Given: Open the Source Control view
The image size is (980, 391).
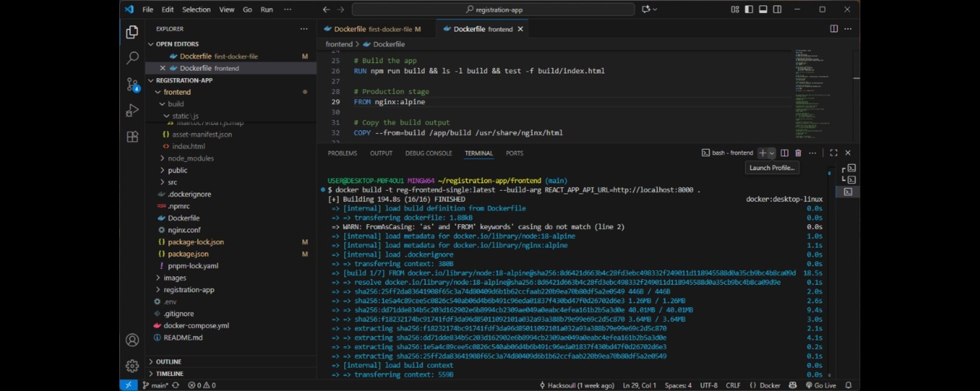Looking at the screenshot, I should click(132, 85).
